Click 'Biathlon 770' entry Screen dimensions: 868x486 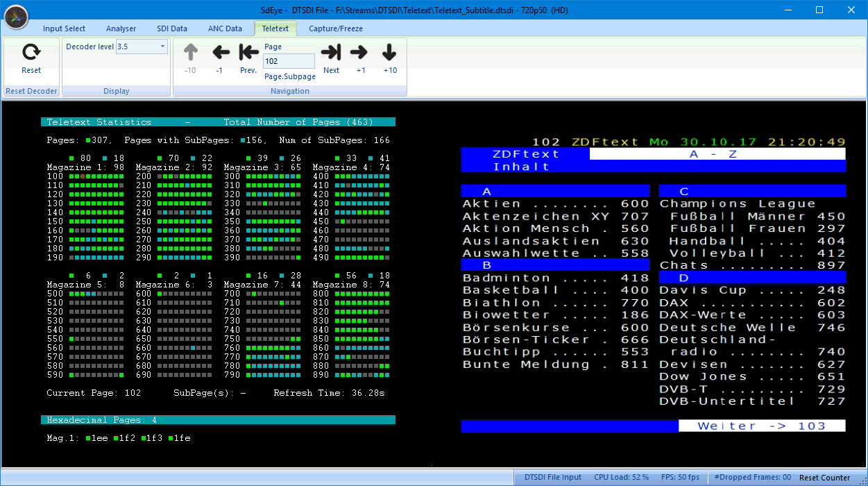[x=556, y=303]
